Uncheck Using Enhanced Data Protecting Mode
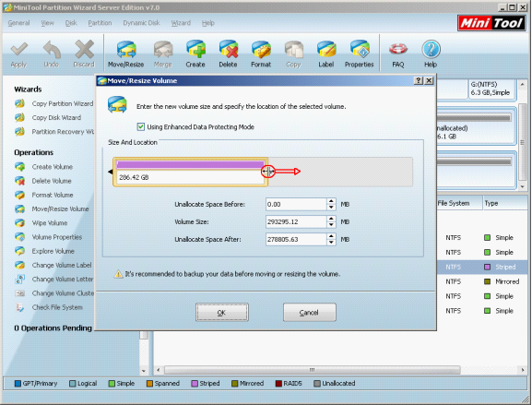The height and width of the screenshot is (405, 532). pos(141,127)
